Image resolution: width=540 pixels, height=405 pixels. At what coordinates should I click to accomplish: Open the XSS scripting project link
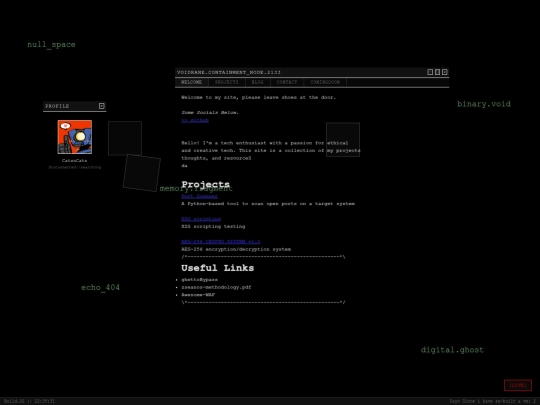point(201,219)
